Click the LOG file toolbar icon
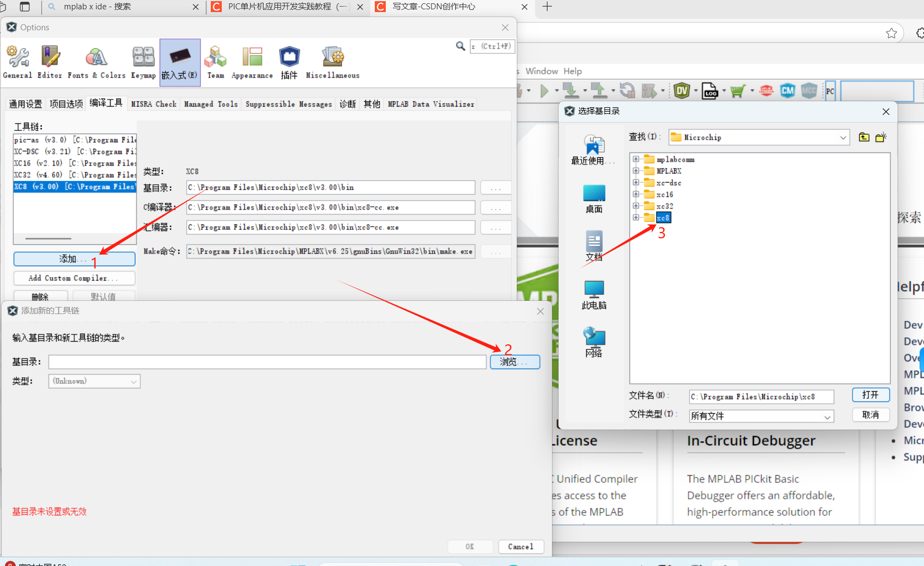The image size is (924, 566). [710, 91]
